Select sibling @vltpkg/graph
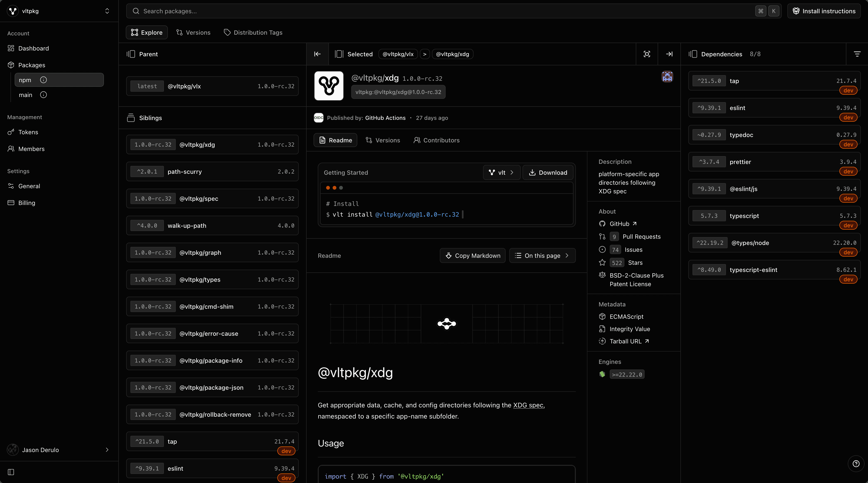 [x=212, y=253]
